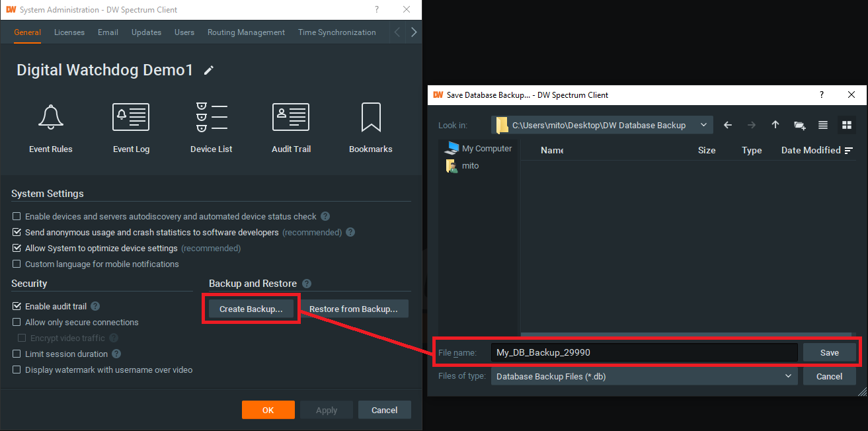Click help icon next to autodiscovery option
The image size is (868, 431).
point(325,216)
